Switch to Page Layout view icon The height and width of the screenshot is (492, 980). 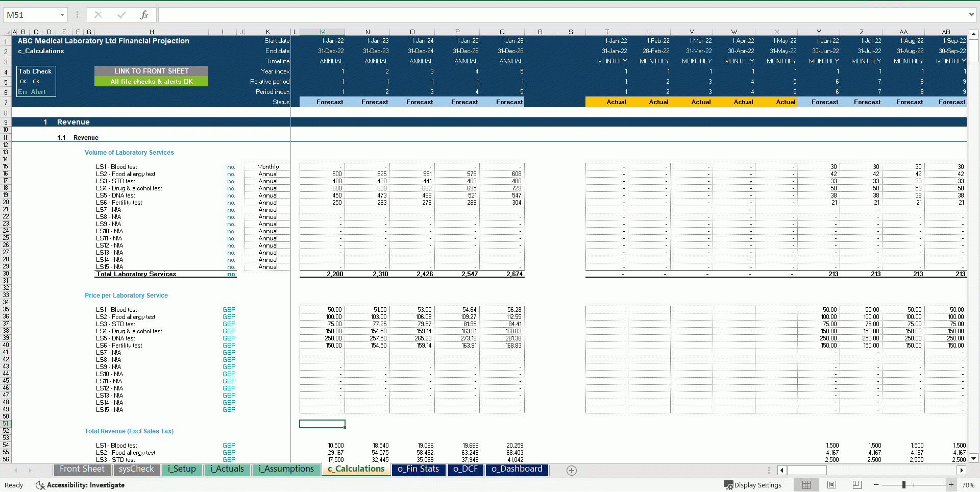coord(831,485)
